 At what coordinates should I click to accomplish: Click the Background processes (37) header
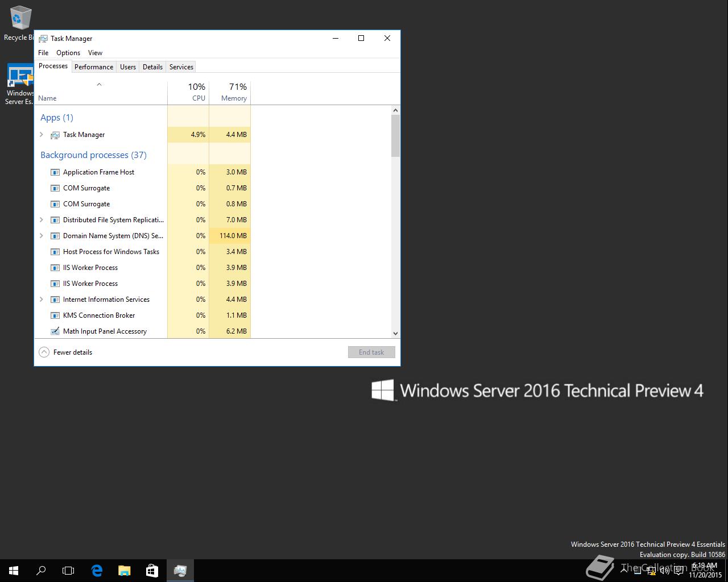pyautogui.click(x=93, y=155)
